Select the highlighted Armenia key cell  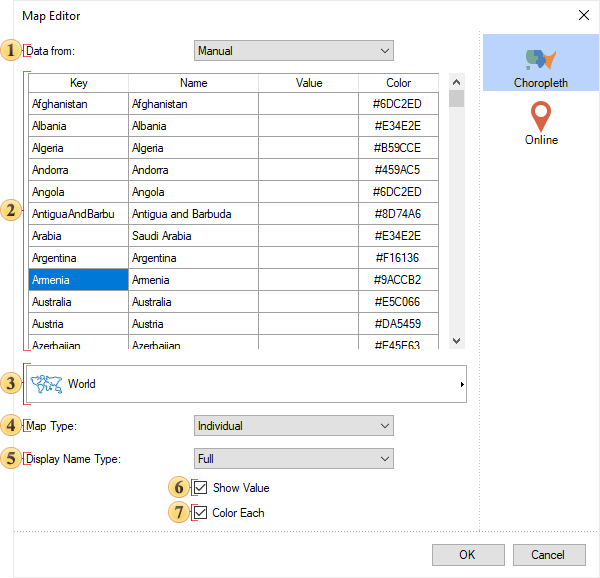tap(78, 280)
